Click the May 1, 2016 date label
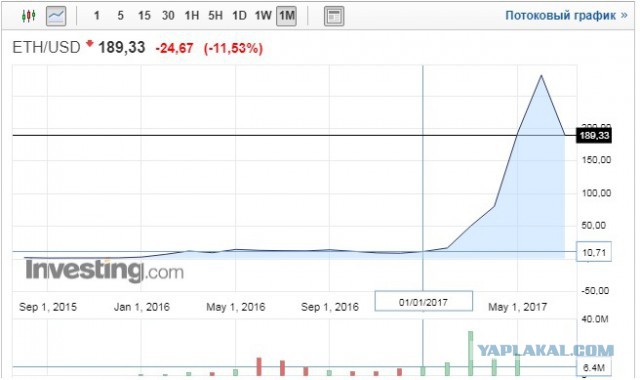This screenshot has height=380, width=640. pos(236,307)
